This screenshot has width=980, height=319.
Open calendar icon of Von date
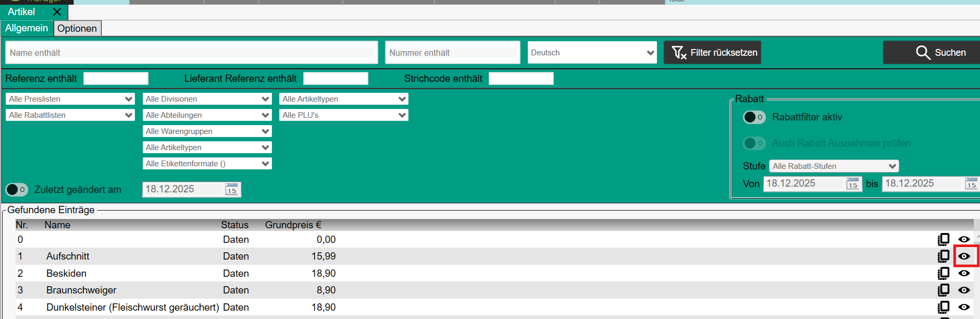[x=852, y=184]
